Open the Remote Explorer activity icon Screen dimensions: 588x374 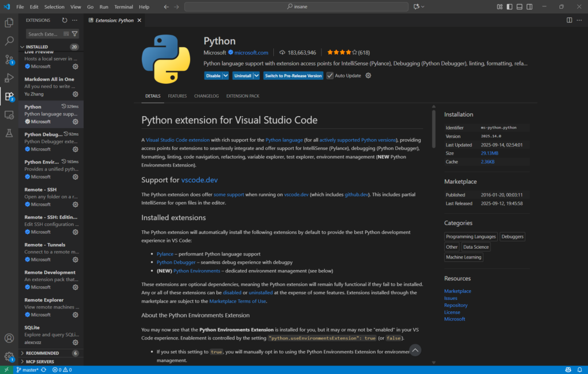[9, 114]
